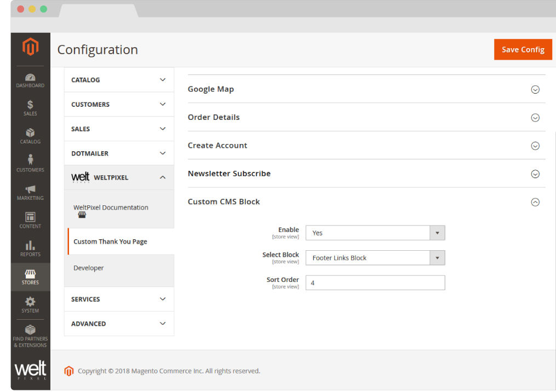Open the Reports section icon
Viewport: 556px width, 392px height.
30,249
